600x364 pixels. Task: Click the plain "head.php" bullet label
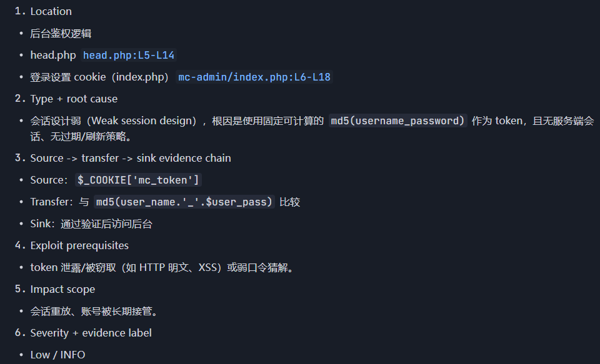[53, 56]
